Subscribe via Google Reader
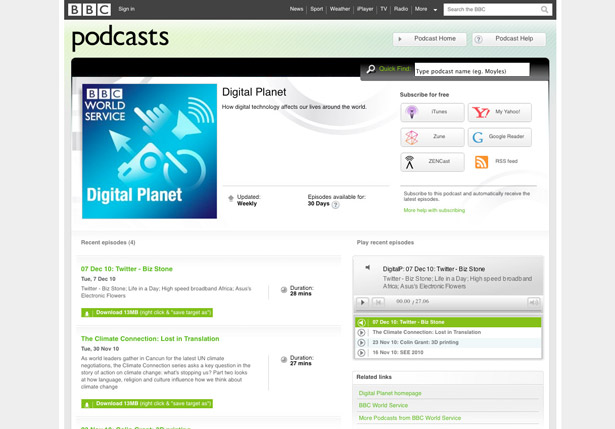The height and width of the screenshot is (429, 615). click(500, 137)
